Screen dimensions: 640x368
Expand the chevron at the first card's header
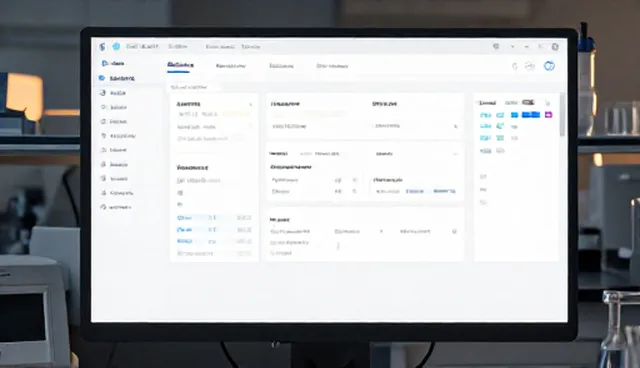(x=251, y=104)
